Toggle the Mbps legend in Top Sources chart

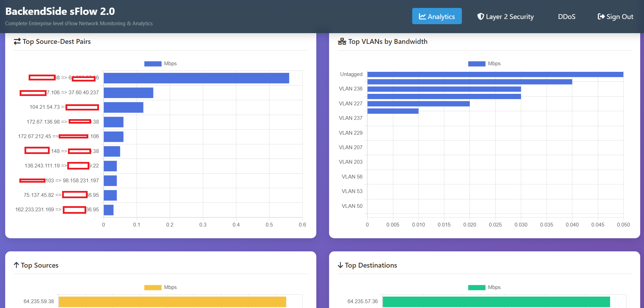click(x=160, y=287)
